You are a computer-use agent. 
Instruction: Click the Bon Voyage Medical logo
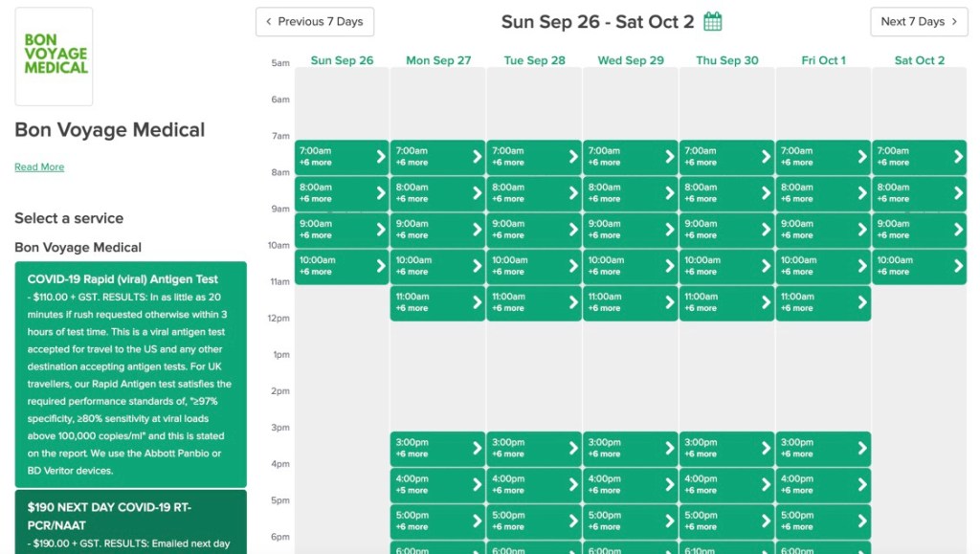[x=55, y=56]
